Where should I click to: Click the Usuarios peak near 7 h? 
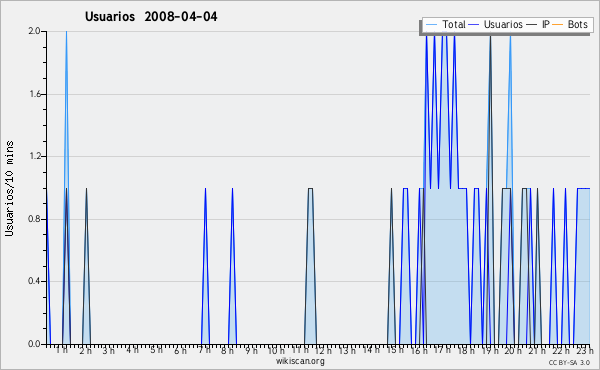point(205,189)
